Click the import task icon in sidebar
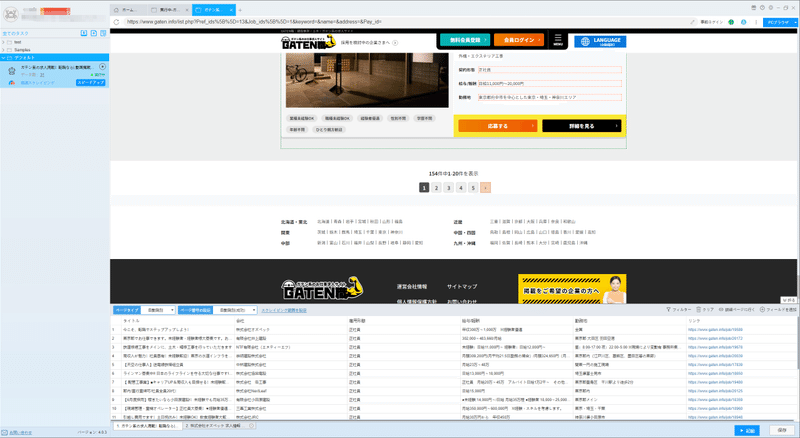800x438 pixels. (x=84, y=33)
